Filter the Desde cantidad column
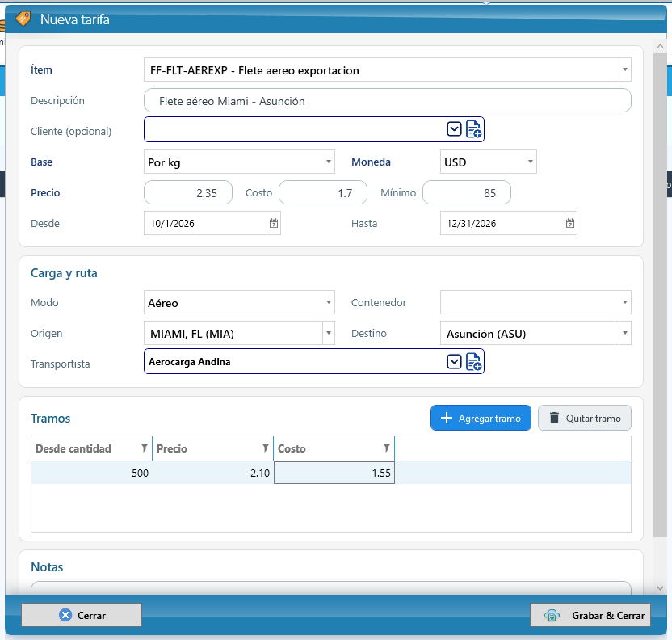Screen dimensions: 672x640 (145, 448)
